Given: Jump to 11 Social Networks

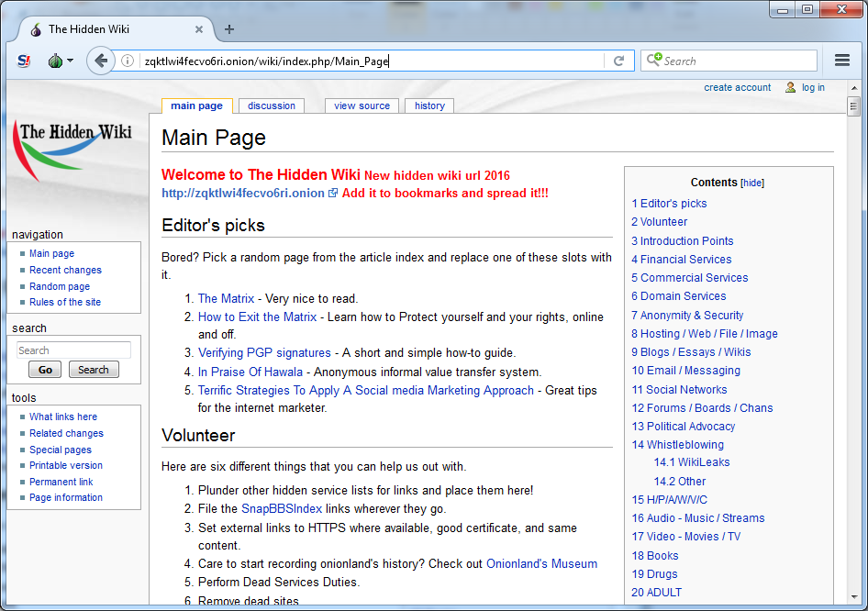Looking at the screenshot, I should point(679,390).
